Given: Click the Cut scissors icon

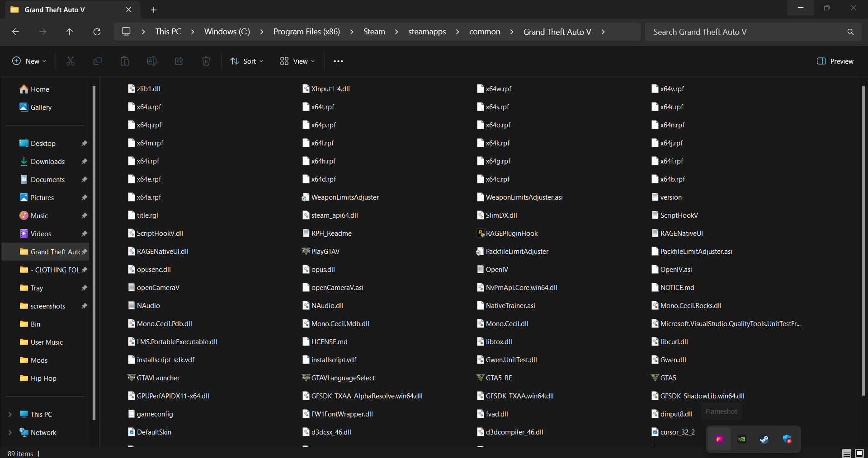Looking at the screenshot, I should [x=71, y=61].
